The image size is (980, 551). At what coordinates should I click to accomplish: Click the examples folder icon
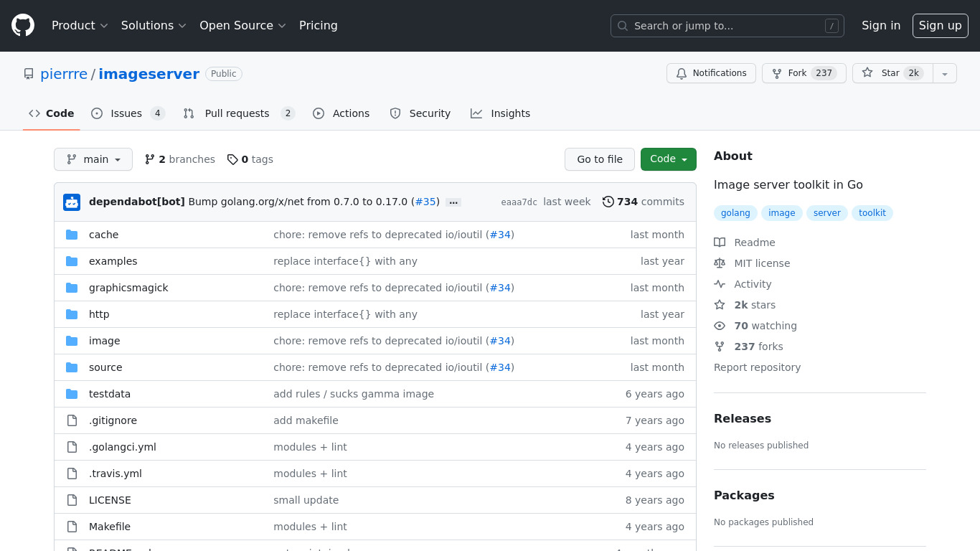(72, 261)
